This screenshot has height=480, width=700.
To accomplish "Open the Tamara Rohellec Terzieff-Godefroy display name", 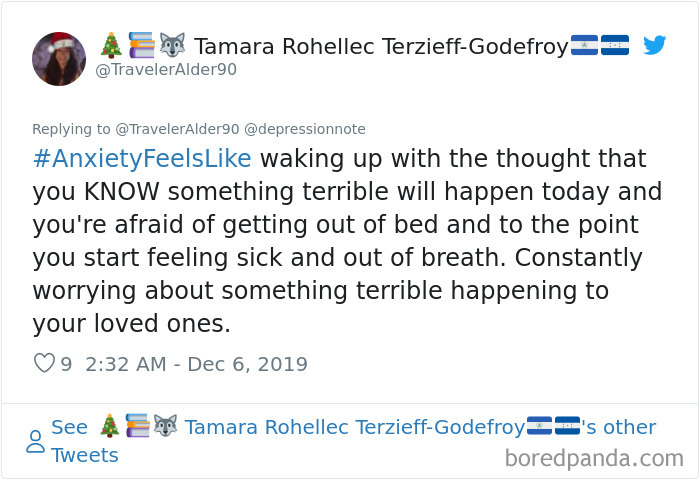I will (x=380, y=46).
